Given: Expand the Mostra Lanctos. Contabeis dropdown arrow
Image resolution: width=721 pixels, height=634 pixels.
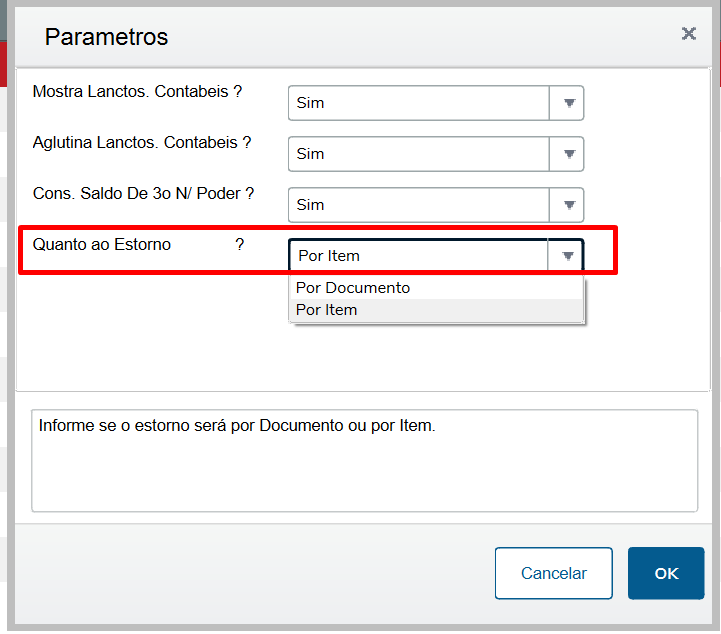Looking at the screenshot, I should pos(569,103).
